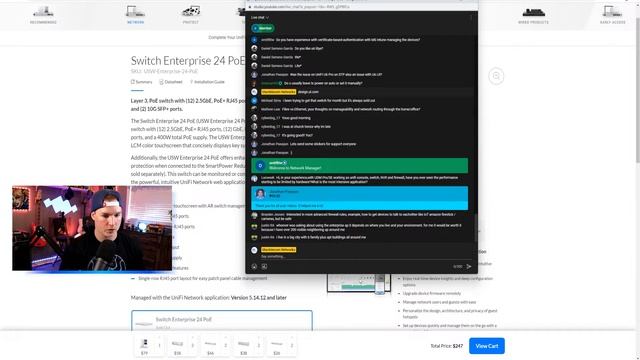Click the live chat scrollbar
Screen dimensions: 640x360
click(476, 227)
